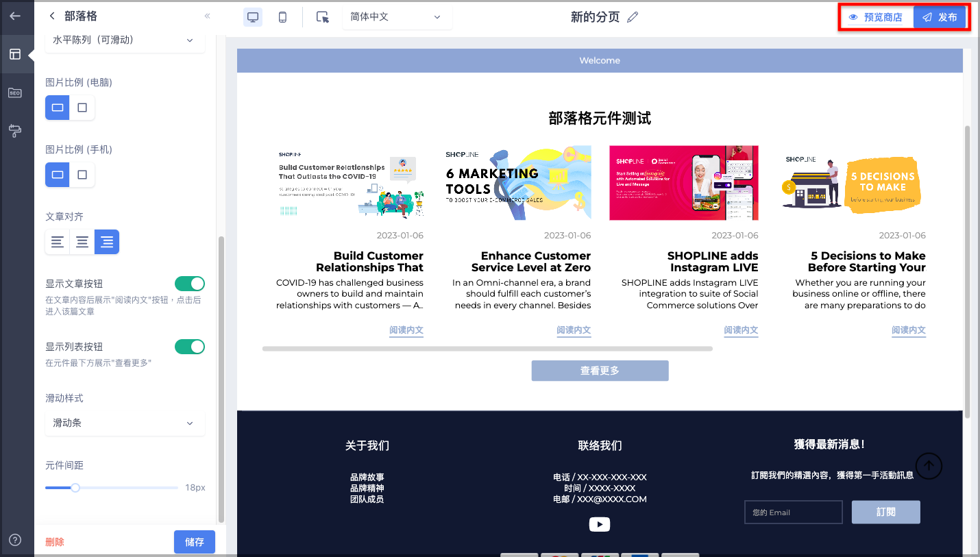Click the 电邮 / XXX@XXXX.COM contact line
980x557 pixels.
point(600,499)
